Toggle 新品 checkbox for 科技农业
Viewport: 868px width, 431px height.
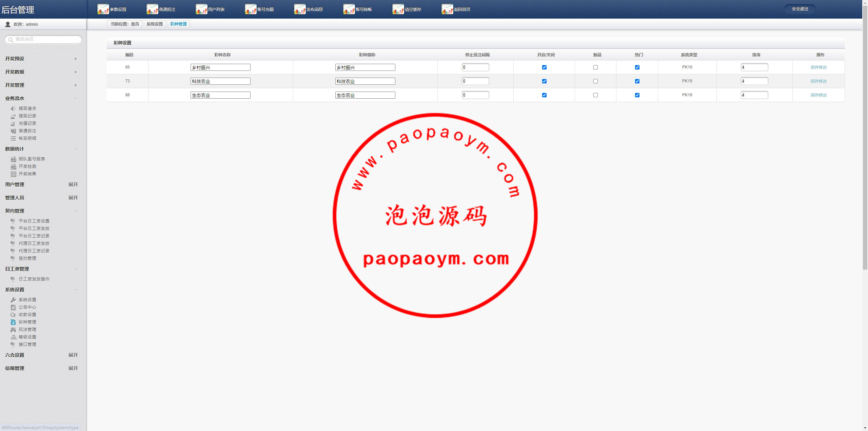point(595,81)
